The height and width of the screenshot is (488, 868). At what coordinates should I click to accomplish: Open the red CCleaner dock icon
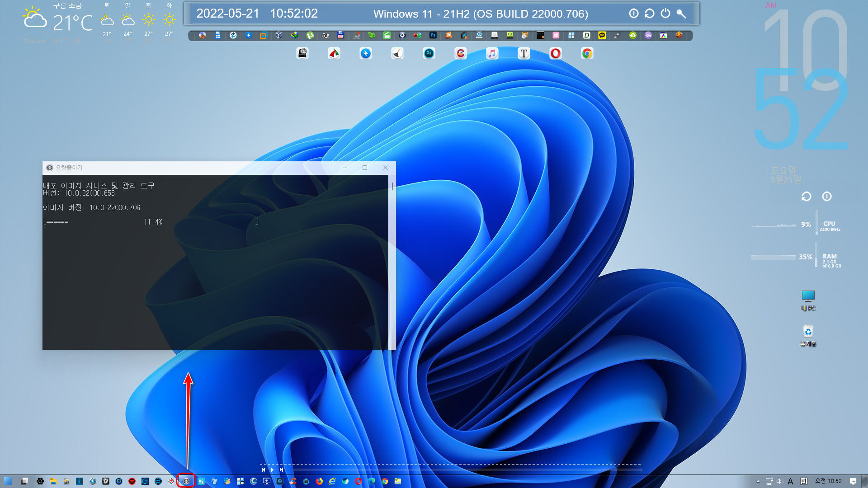460,54
